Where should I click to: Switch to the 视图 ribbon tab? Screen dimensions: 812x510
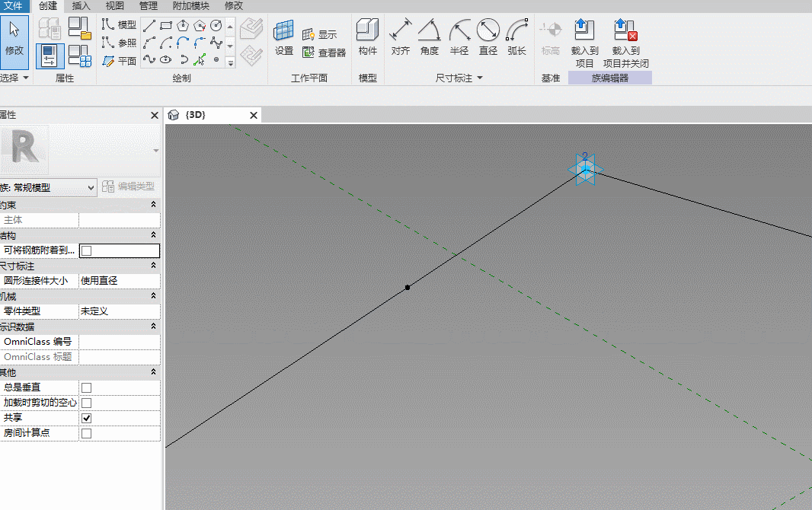click(x=114, y=5)
